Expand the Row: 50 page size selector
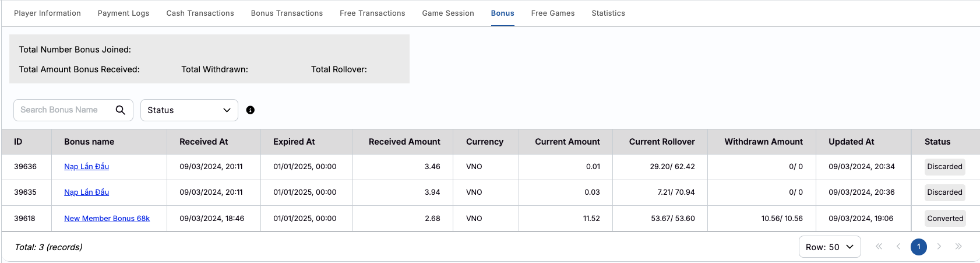The width and height of the screenshot is (980, 263). coord(830,247)
